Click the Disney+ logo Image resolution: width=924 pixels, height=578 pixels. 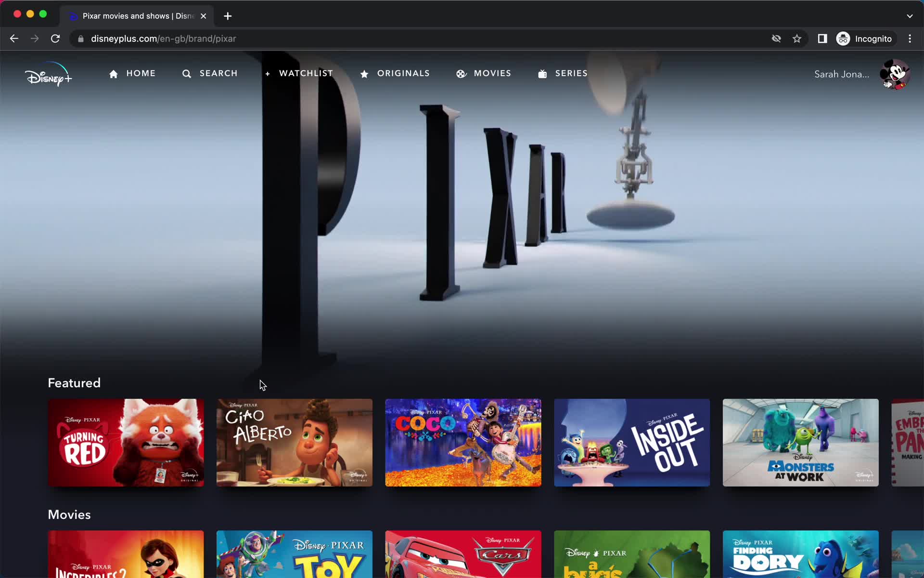[48, 74]
